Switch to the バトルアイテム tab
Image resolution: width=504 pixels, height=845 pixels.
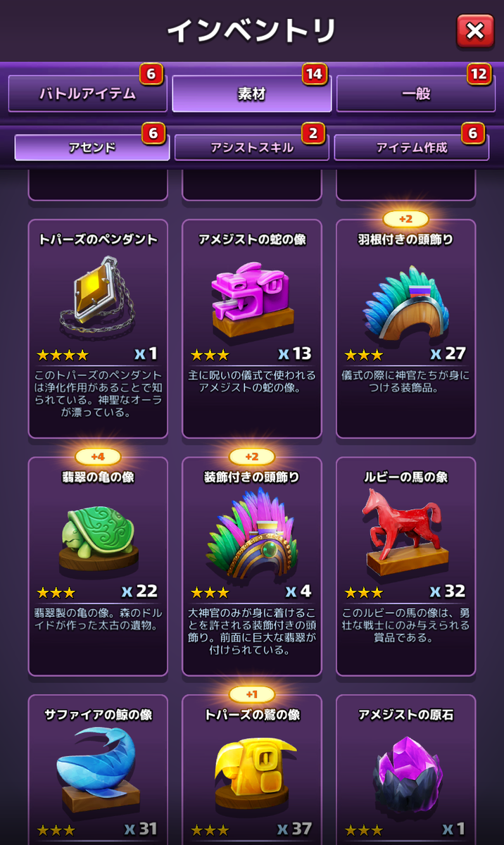click(x=87, y=94)
